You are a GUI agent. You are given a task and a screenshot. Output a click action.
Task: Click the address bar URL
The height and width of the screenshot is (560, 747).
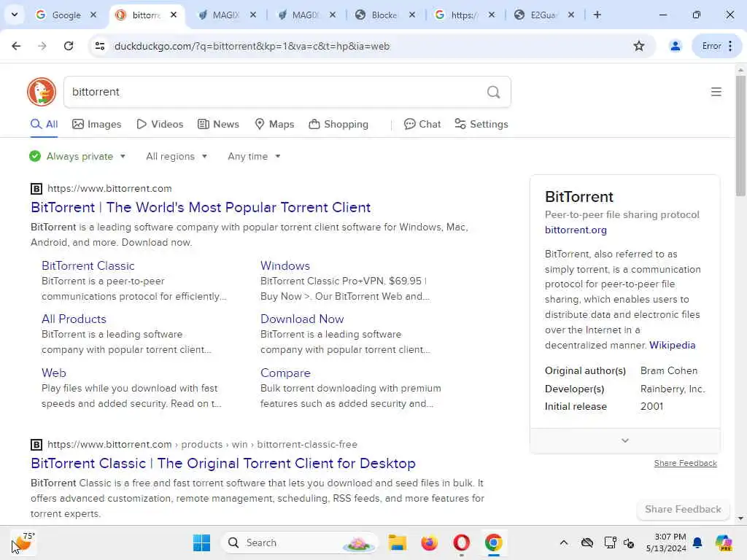(252, 46)
